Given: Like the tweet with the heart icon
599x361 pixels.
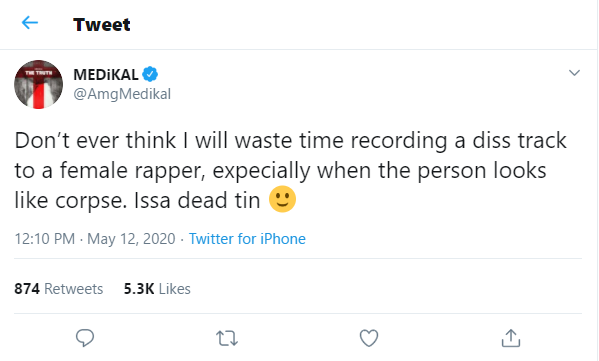Looking at the screenshot, I should click(369, 338).
